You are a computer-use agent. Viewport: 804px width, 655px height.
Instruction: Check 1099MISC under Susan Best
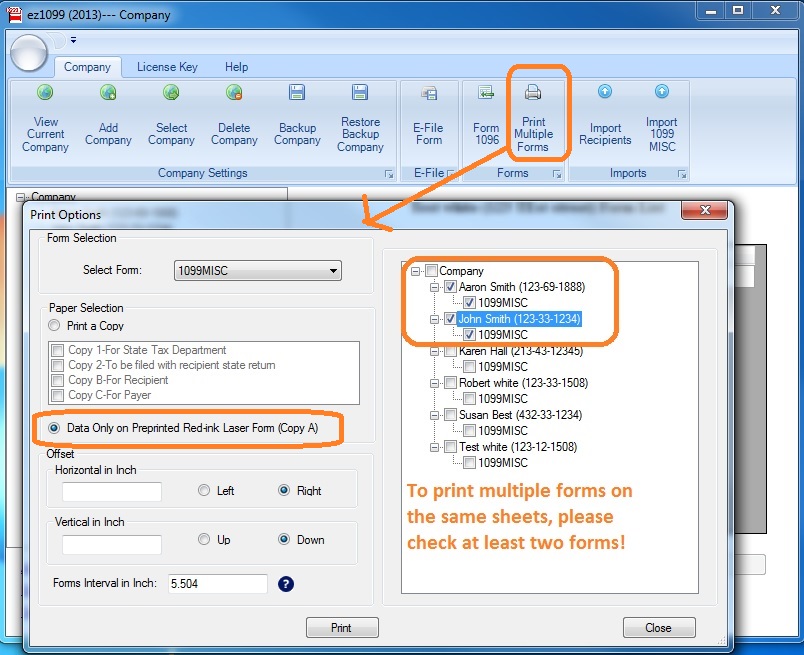point(469,431)
